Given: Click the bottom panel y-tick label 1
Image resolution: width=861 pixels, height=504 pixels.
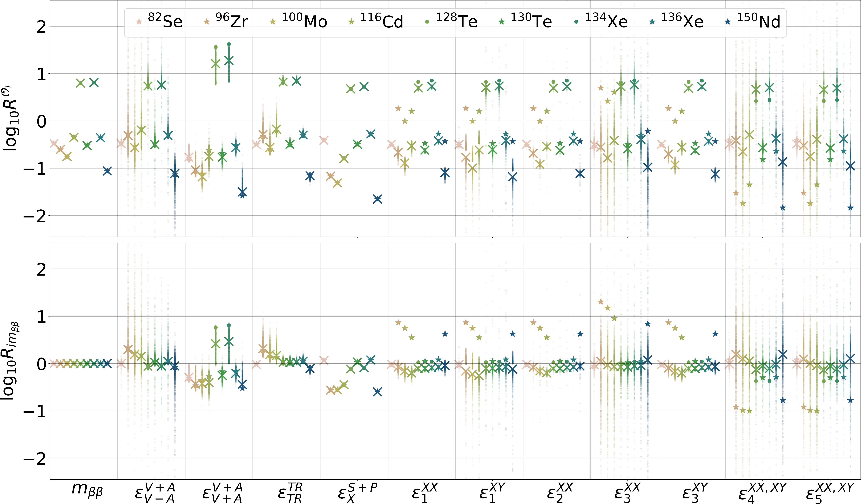Looking at the screenshot, I should tap(42, 317).
